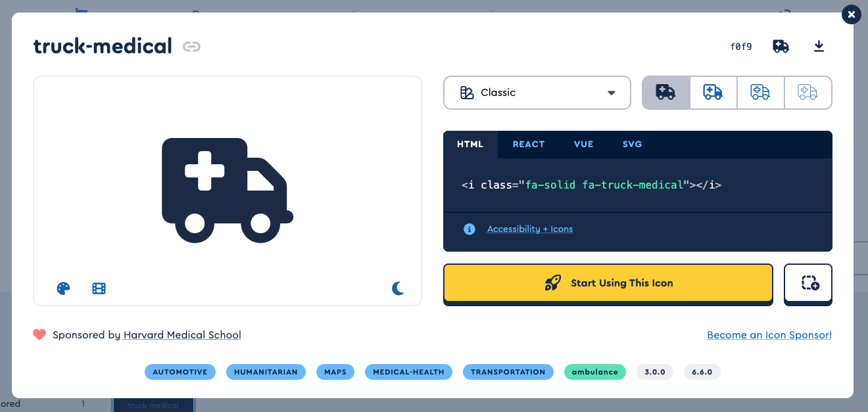Click the download SVG icon

[819, 46]
